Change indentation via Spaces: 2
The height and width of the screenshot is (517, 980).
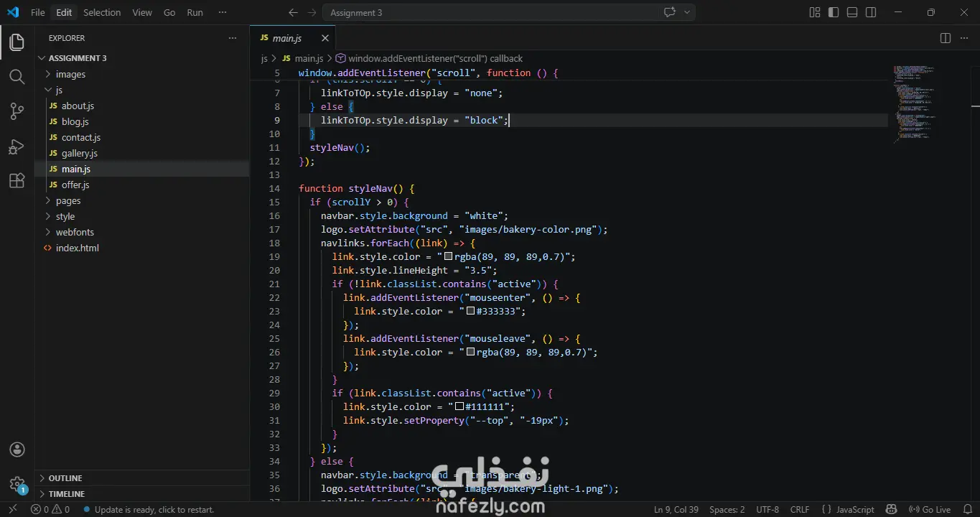pyautogui.click(x=727, y=509)
